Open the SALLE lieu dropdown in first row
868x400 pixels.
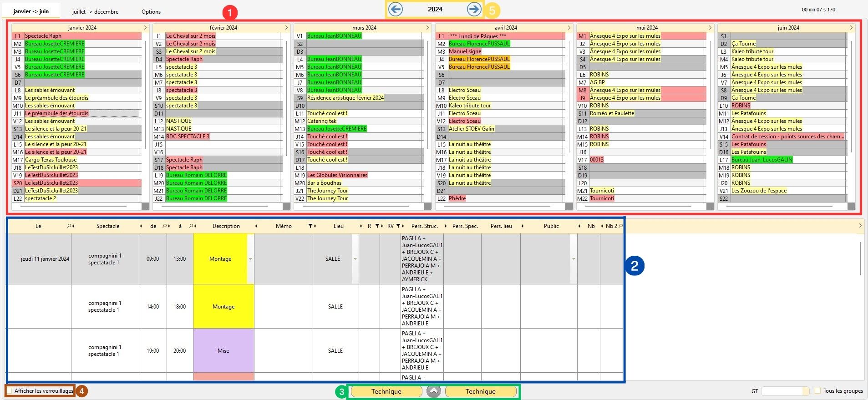pos(355,259)
